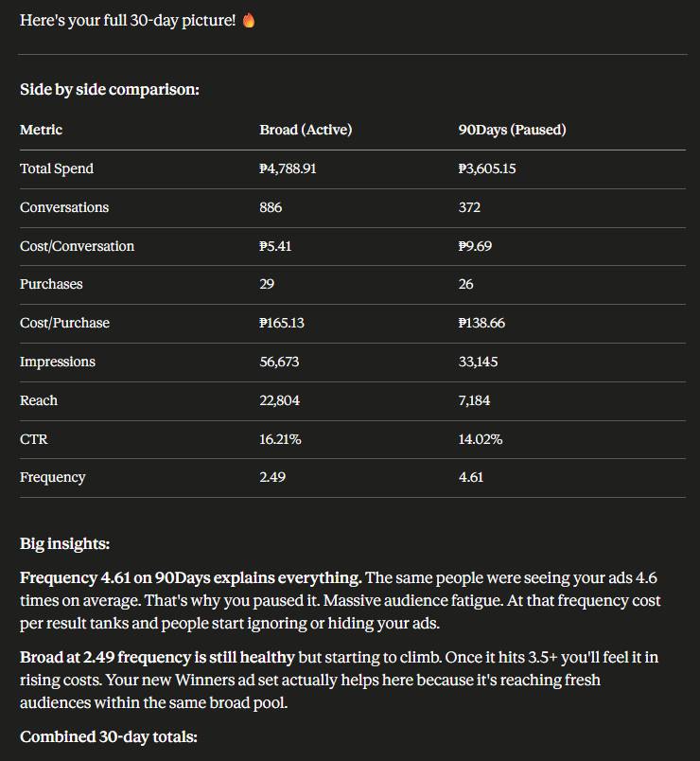Click the ₱3,605.15 90Days spend value
This screenshot has width=700, height=761.
click(487, 168)
